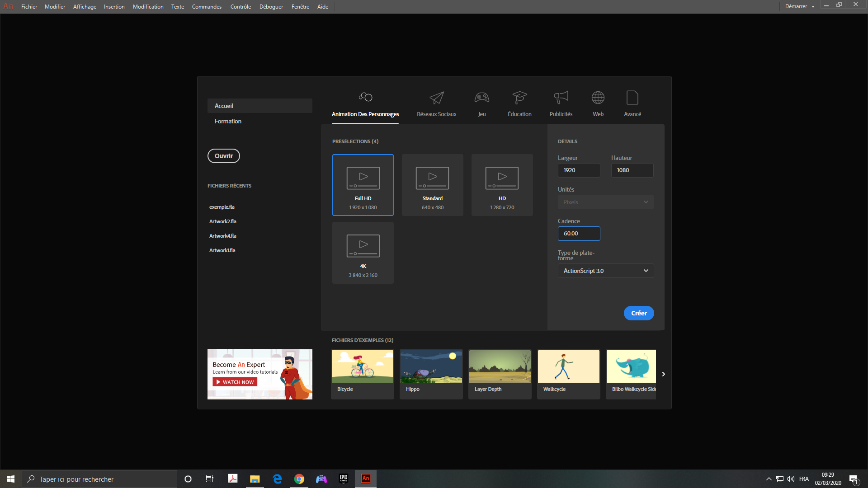Choose the HD 1280 x 720 preset

502,185
